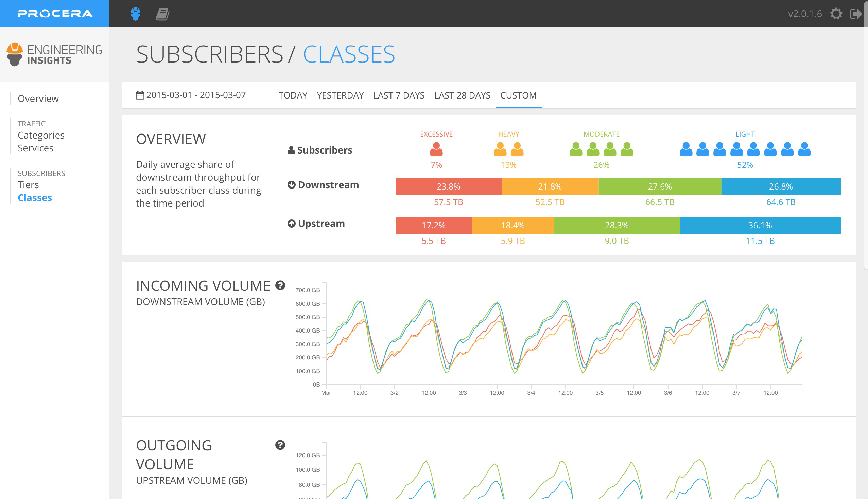
Task: Click the date range 2015-03-01 - 2015-03-07
Action: [x=196, y=95]
